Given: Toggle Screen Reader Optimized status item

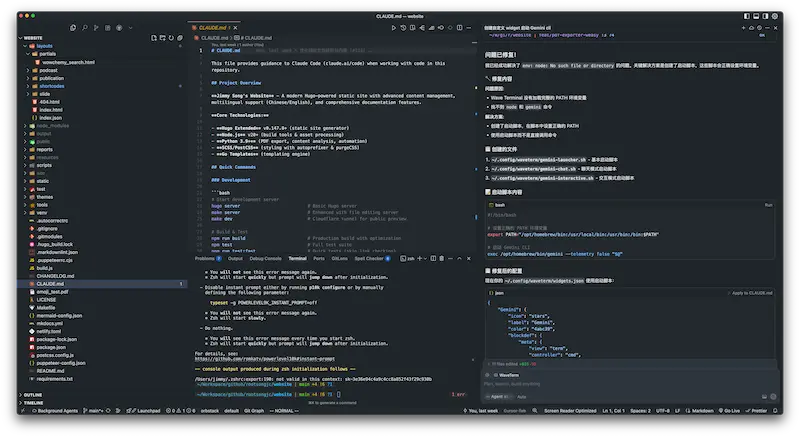Looking at the screenshot, I should point(570,410).
